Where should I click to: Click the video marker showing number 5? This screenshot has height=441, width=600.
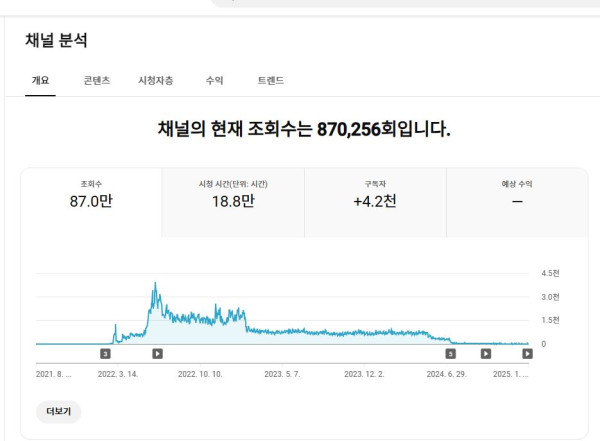(450, 353)
